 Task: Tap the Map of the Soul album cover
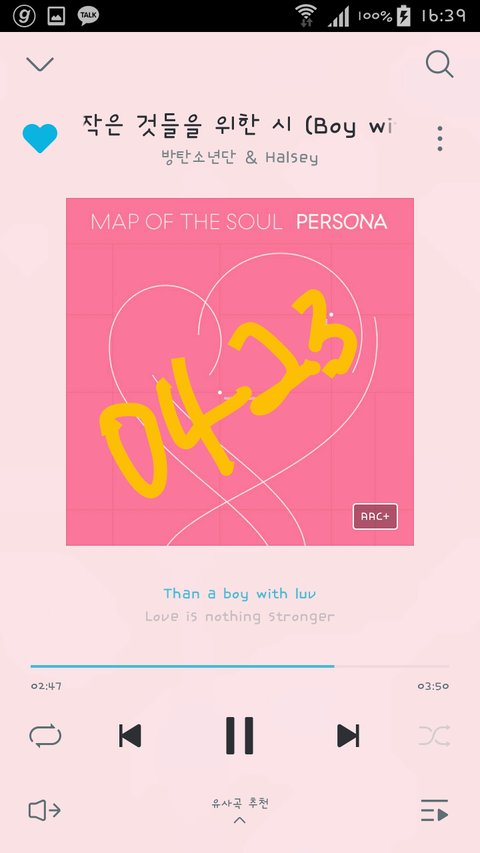click(x=240, y=372)
